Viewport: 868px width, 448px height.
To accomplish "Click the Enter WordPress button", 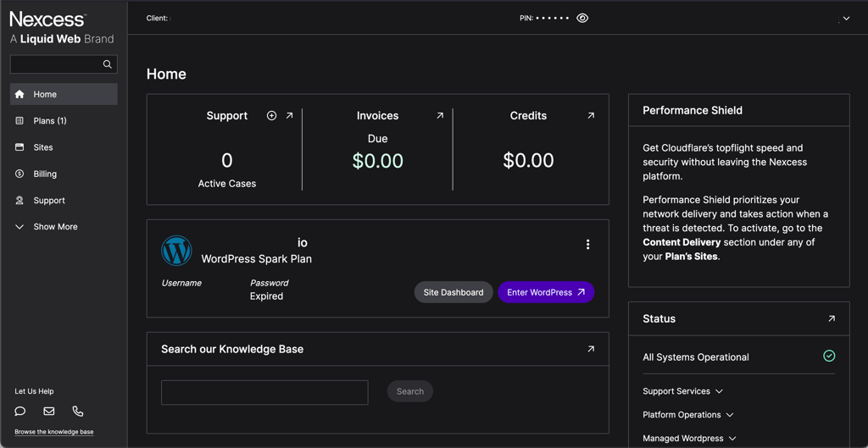I will [x=546, y=292].
